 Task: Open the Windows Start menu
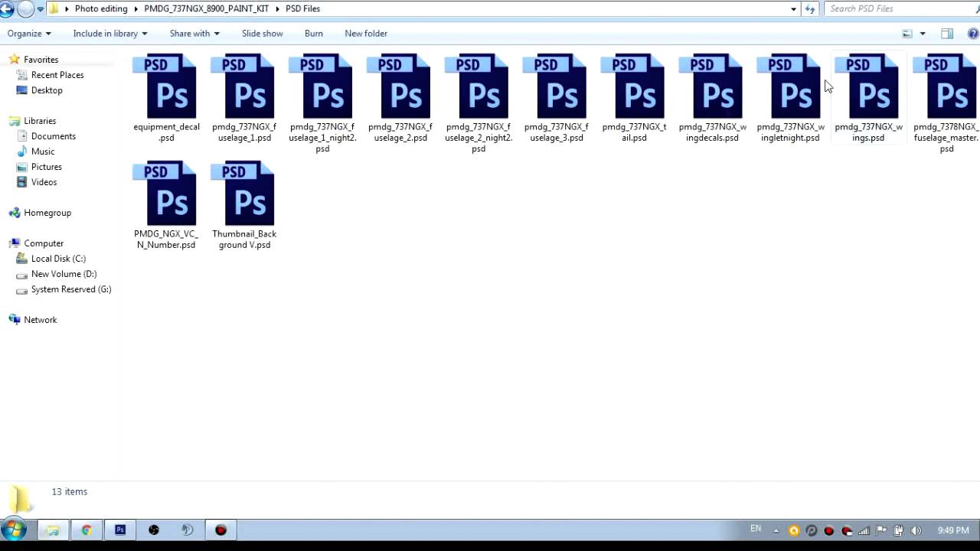click(14, 530)
